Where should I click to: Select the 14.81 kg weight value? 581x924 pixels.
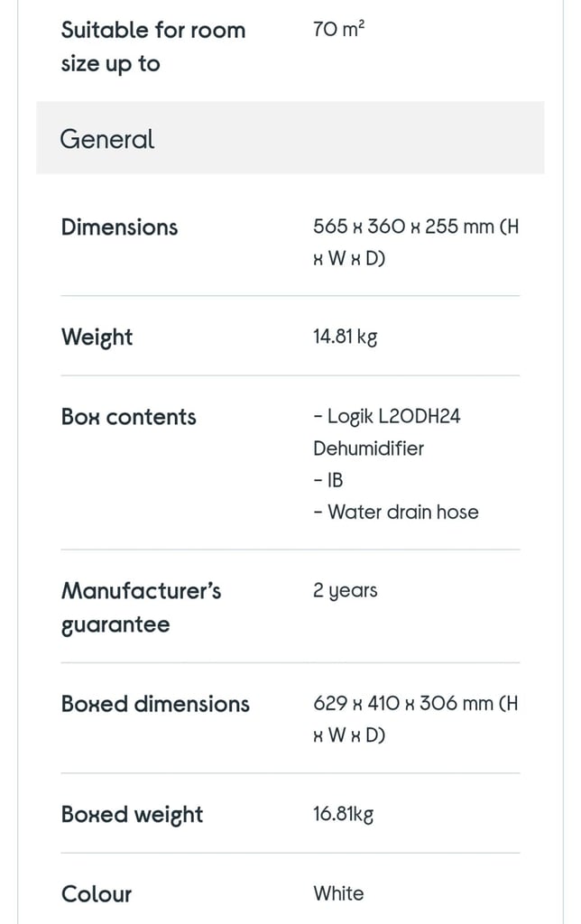(x=345, y=337)
